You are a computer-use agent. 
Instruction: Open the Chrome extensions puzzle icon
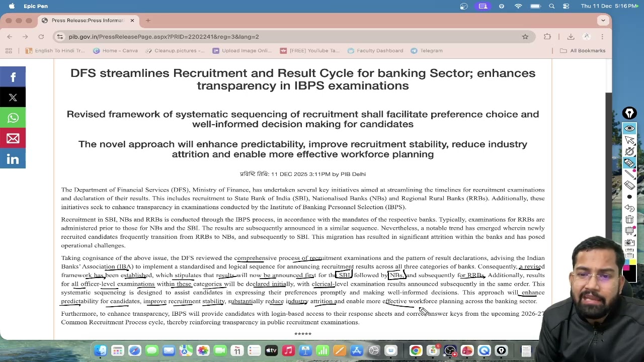click(547, 37)
